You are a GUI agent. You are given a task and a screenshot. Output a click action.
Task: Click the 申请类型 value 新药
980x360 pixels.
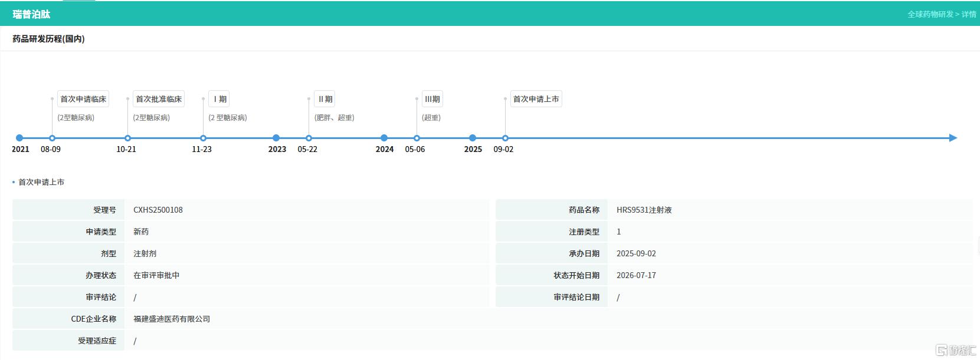click(141, 232)
